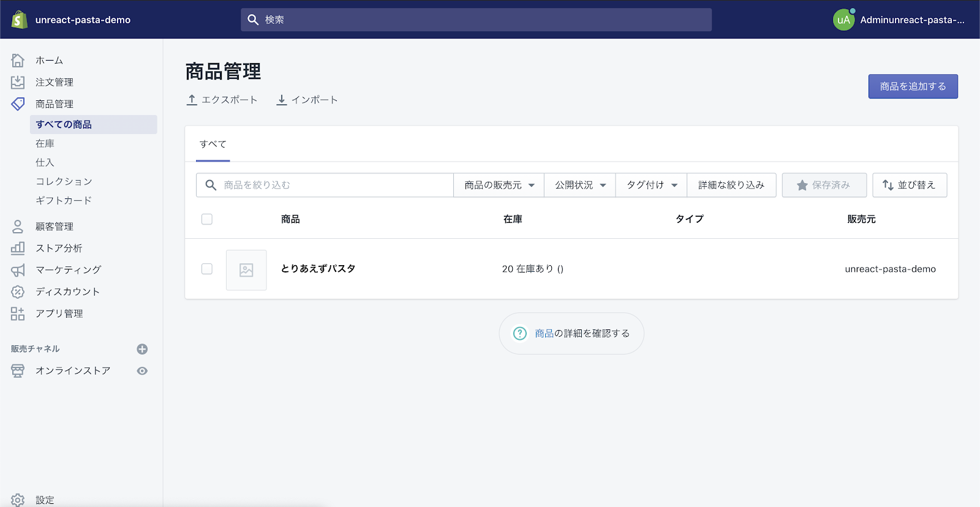This screenshot has width=980, height=507.
Task: Click the import download arrow icon
Action: (x=282, y=100)
